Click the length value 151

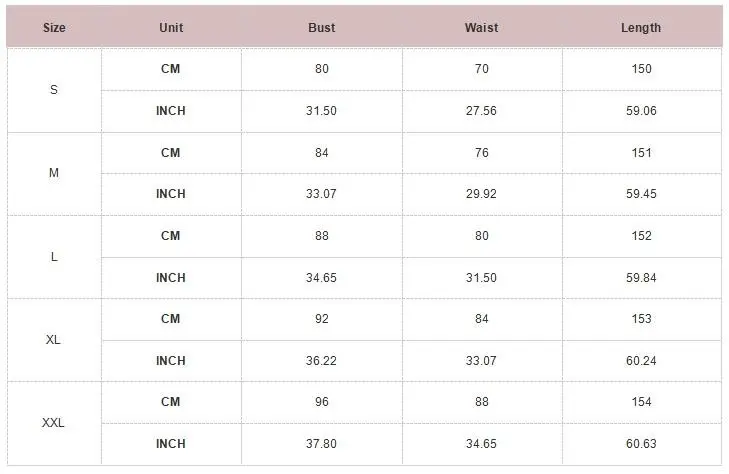[641, 152]
